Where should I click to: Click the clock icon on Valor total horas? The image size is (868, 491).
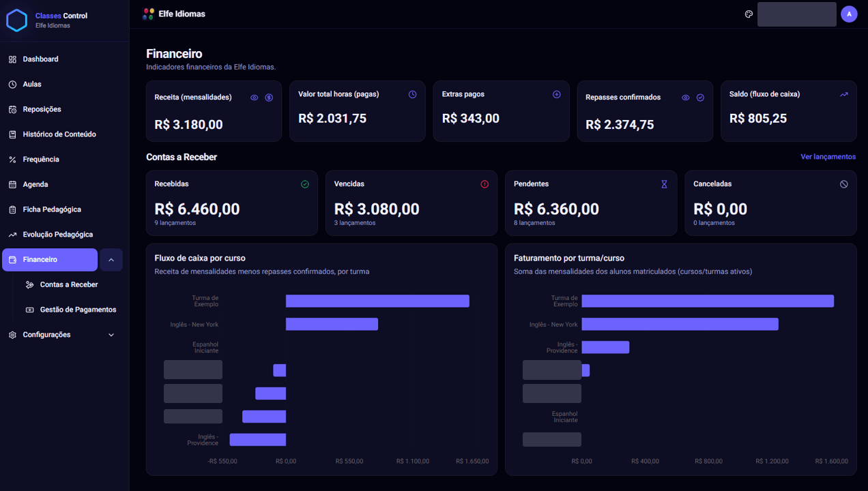tap(412, 95)
